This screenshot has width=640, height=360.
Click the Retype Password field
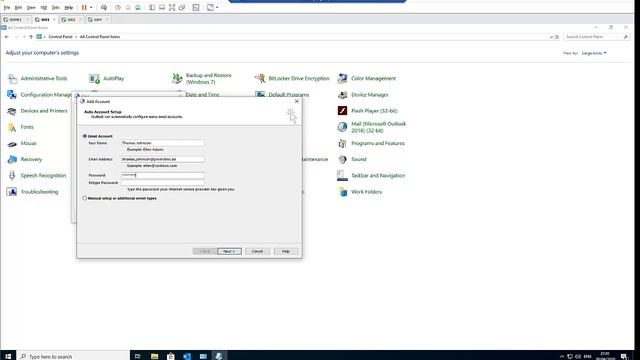click(162, 183)
